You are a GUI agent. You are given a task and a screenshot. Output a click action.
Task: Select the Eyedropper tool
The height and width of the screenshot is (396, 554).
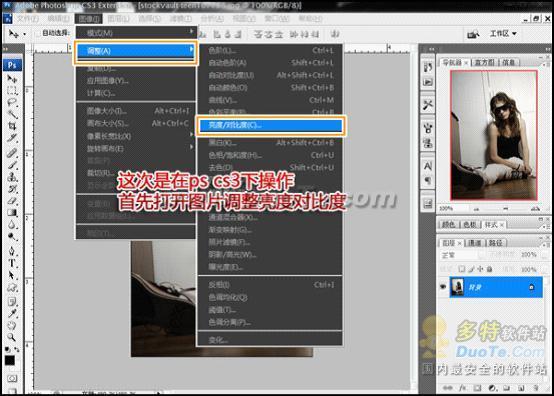pyautogui.click(x=12, y=313)
